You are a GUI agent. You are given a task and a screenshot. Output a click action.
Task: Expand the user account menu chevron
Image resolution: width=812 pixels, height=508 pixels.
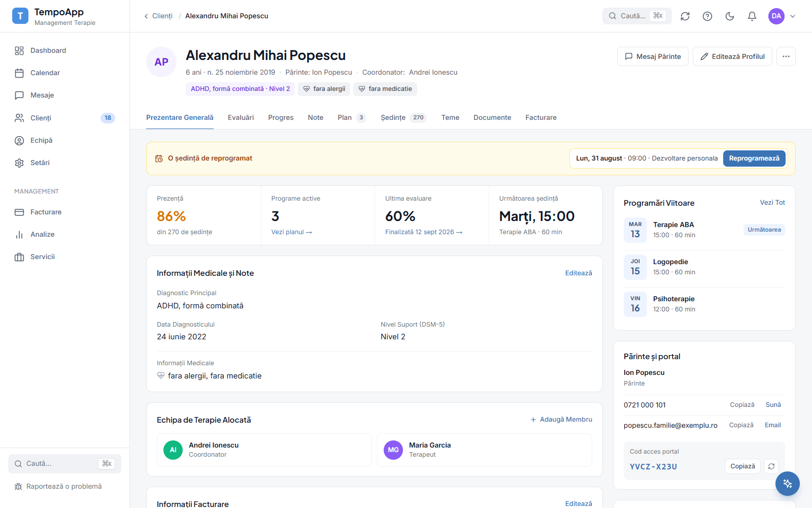pos(793,16)
